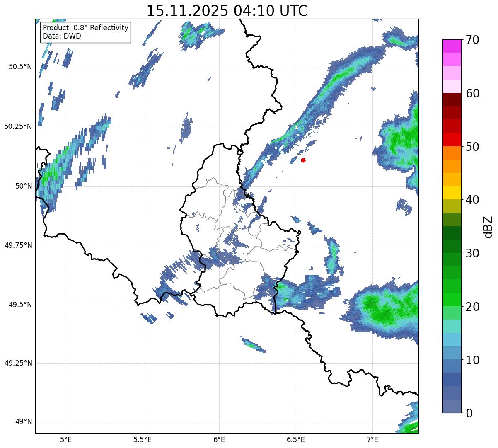Click the magenta top segment of the colorbar
The width and height of the screenshot is (498, 448).
pos(452,46)
